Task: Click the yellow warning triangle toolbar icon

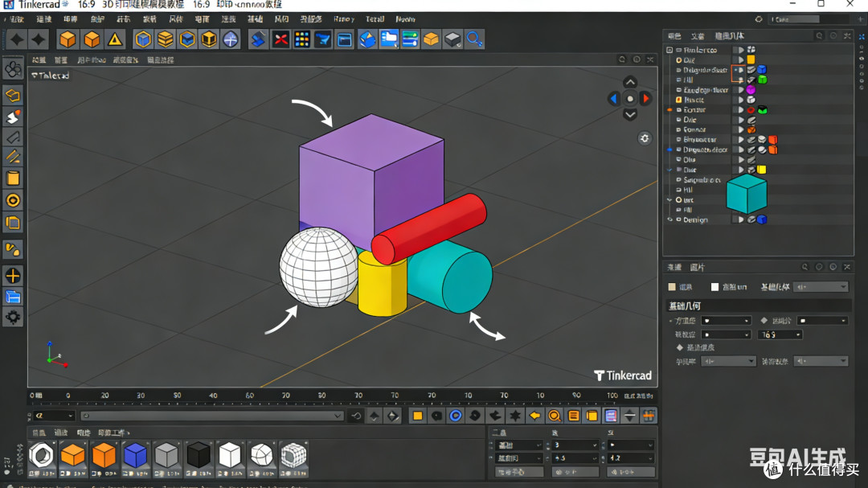Action: pos(115,40)
